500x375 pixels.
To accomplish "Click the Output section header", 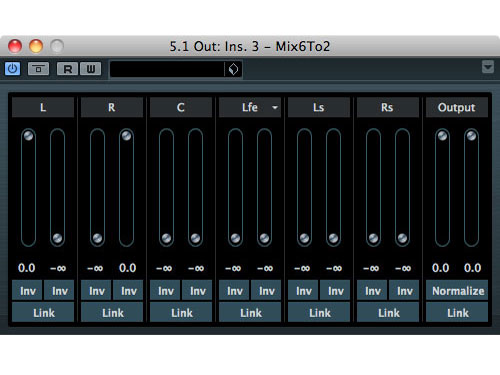I will pos(457,107).
